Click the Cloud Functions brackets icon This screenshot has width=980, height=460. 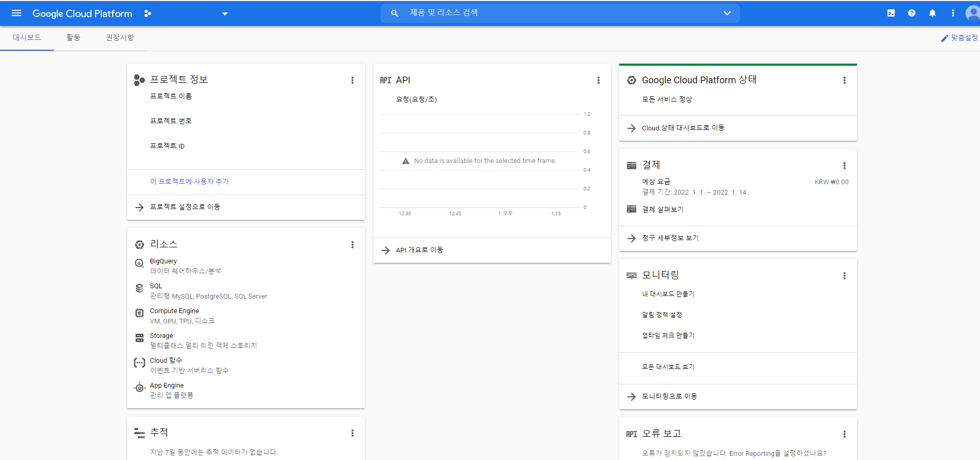tap(140, 363)
